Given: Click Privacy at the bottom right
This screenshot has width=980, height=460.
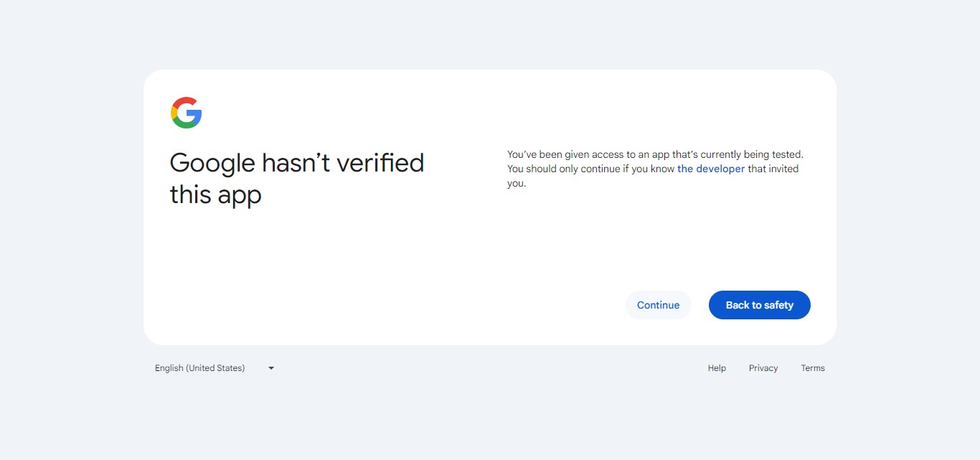Looking at the screenshot, I should coord(763,367).
